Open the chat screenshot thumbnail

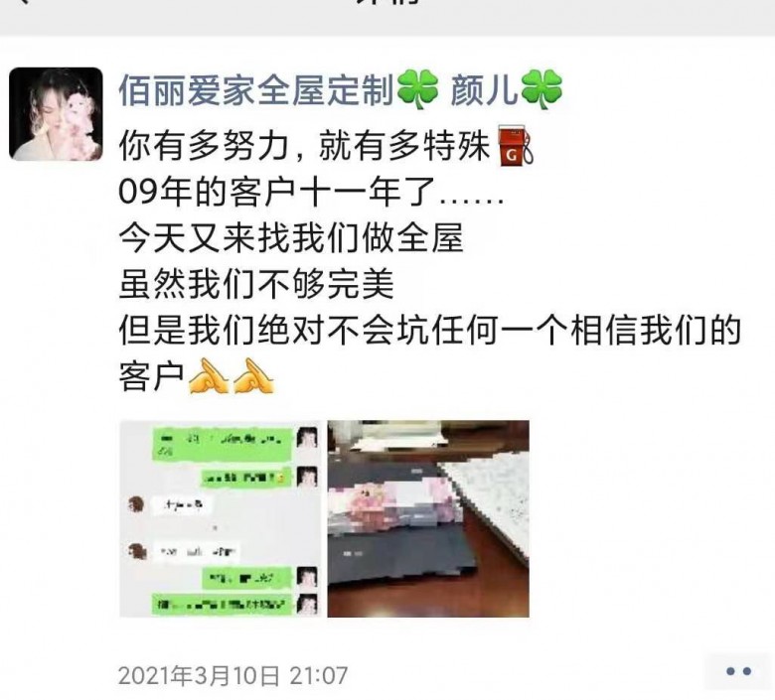click(221, 518)
